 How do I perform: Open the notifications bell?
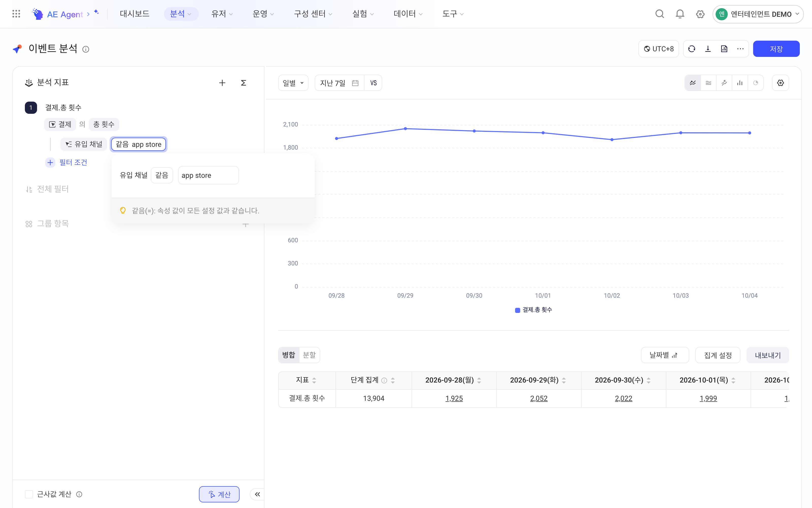pos(680,14)
